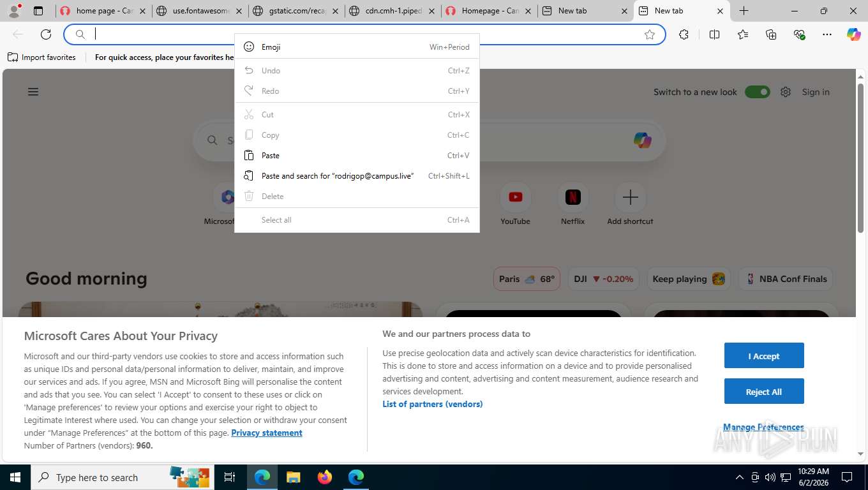Open the tab actions menu icon

38,11
